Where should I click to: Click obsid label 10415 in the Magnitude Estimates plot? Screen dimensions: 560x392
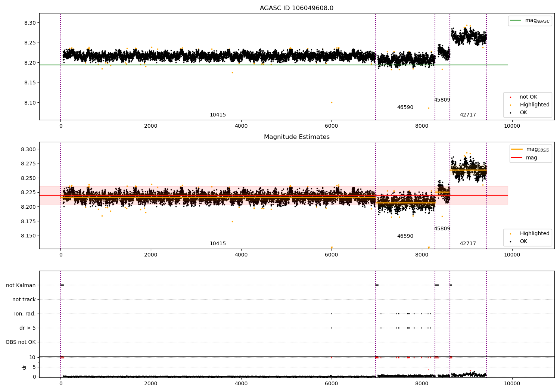tap(218, 244)
